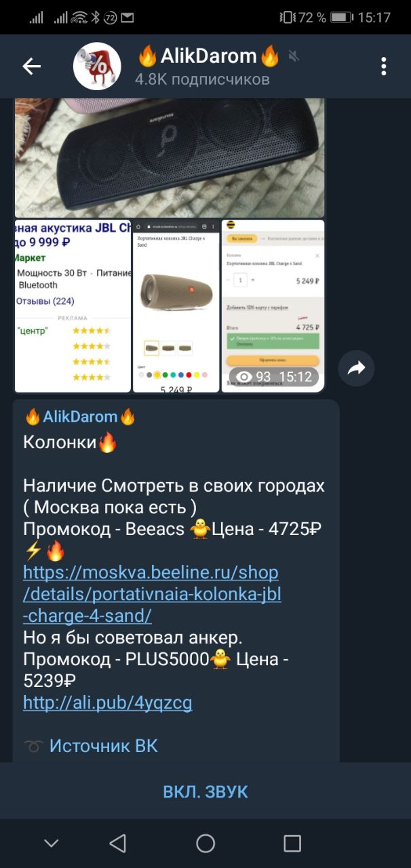Open the large black speaker photo
Image resolution: width=411 pixels, height=868 pixels.
pyautogui.click(x=170, y=157)
